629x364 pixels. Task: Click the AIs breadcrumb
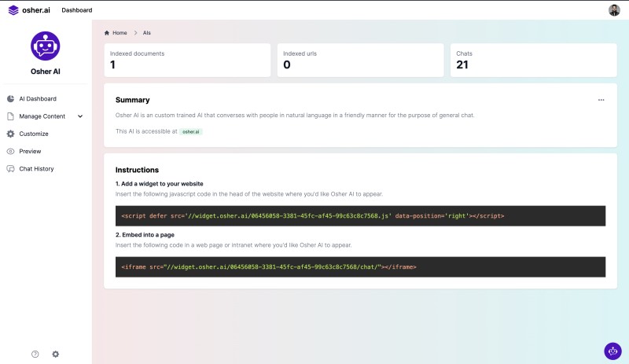[147, 33]
